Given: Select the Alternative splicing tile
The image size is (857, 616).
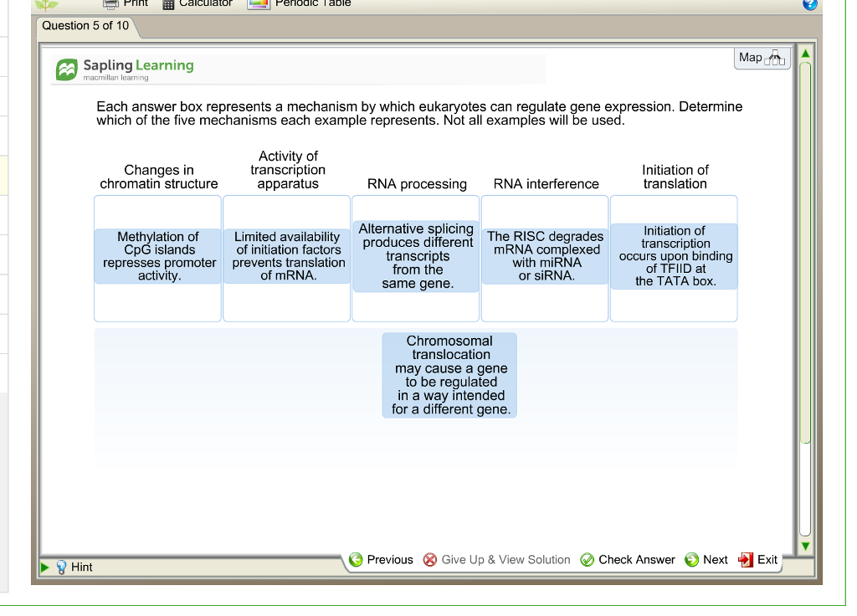Looking at the screenshot, I should [x=416, y=256].
